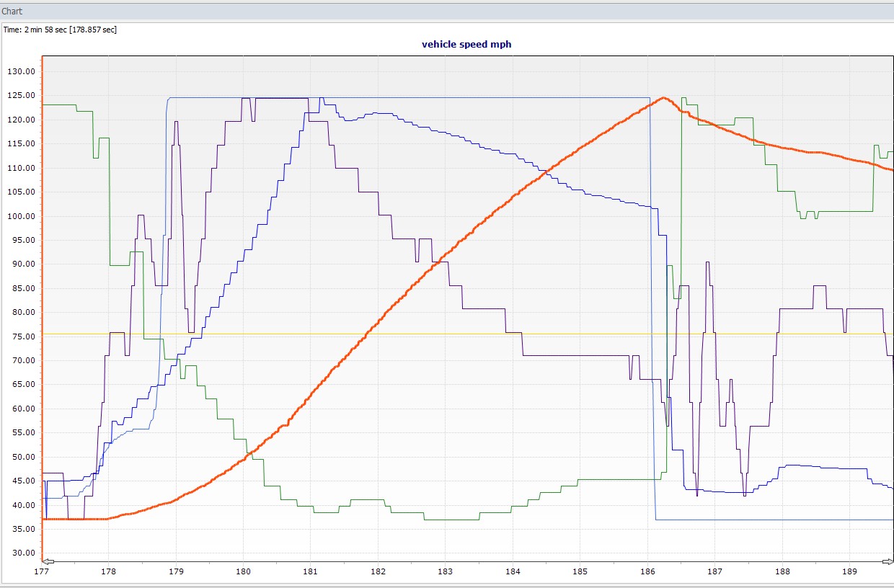The width and height of the screenshot is (894, 588).
Task: Select the Chart panel title
Action: click(12, 11)
